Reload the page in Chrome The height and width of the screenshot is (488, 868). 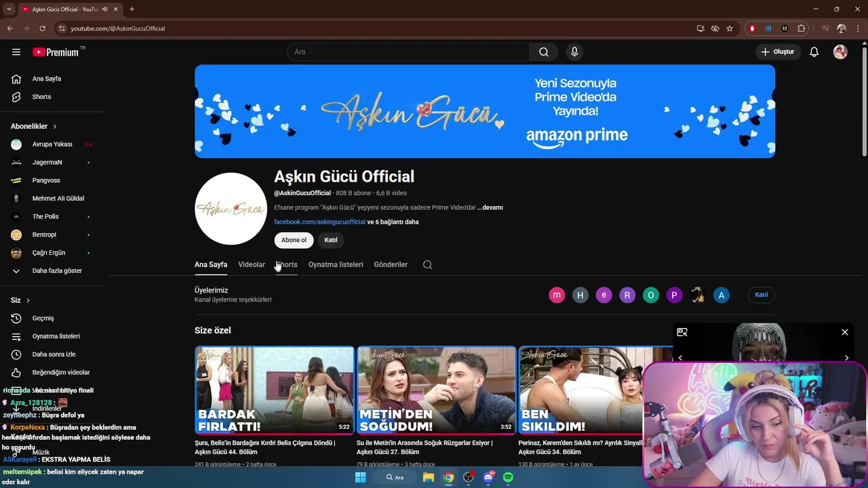(42, 28)
